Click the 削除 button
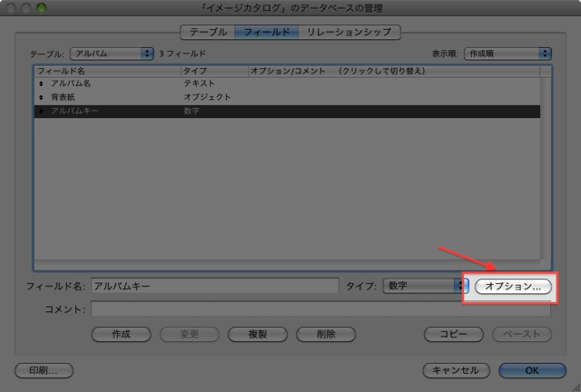This screenshot has height=392, width=581. tap(326, 334)
